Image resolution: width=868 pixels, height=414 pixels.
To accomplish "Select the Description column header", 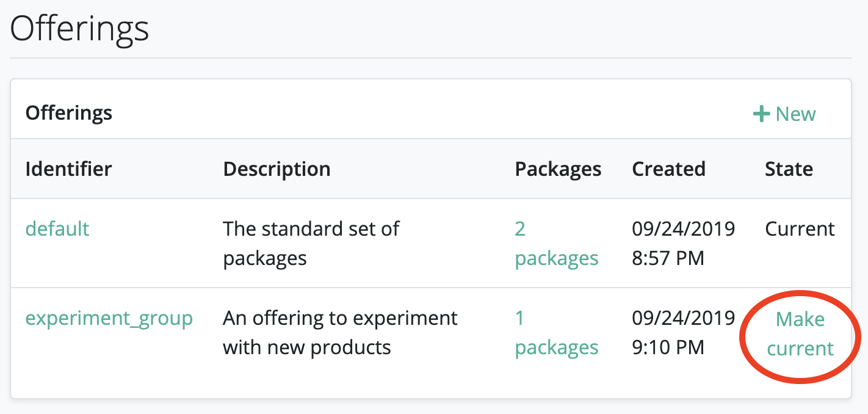I will pos(277,169).
